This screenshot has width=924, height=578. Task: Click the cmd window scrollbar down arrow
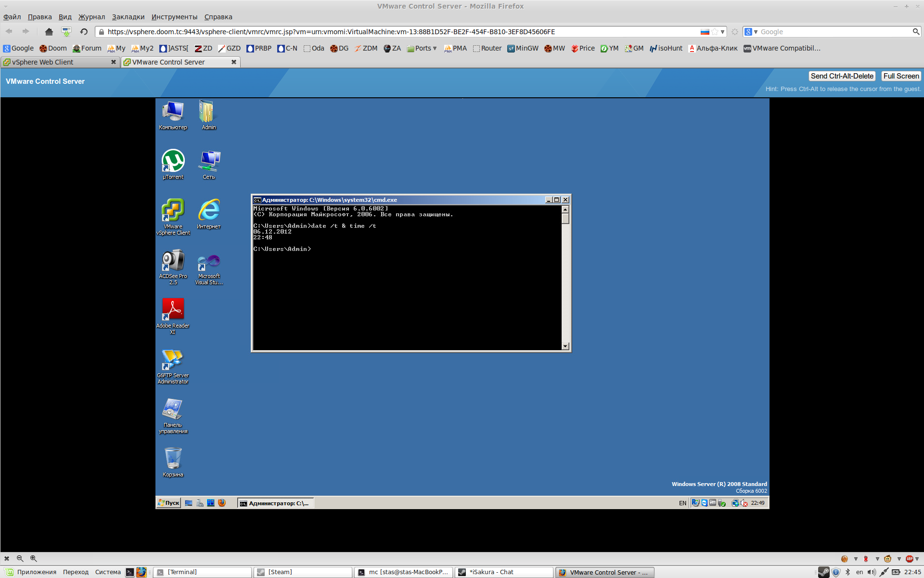tap(565, 346)
